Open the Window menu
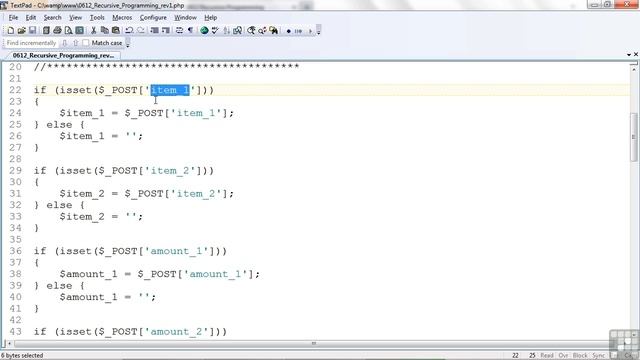640x360 pixels. tap(185, 18)
